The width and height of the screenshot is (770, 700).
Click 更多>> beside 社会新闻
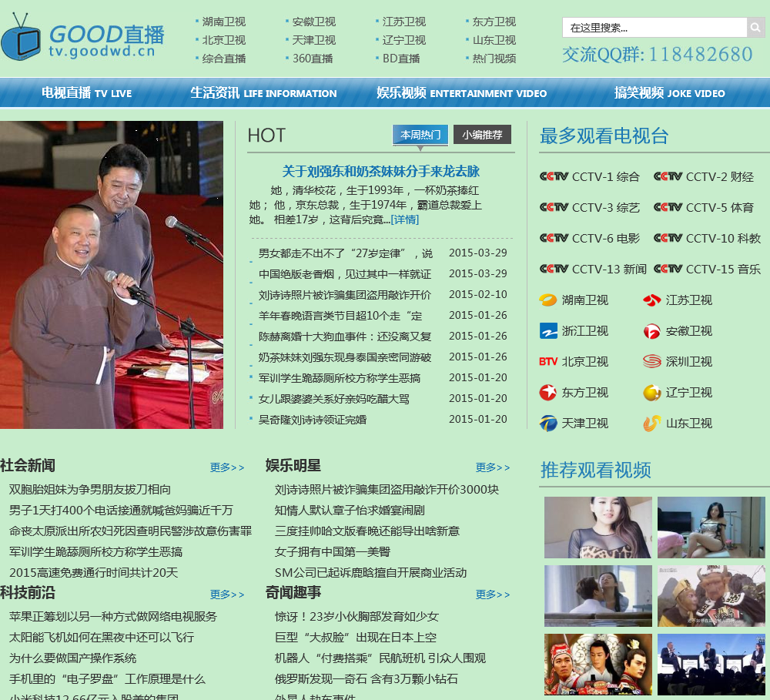pyautogui.click(x=227, y=467)
